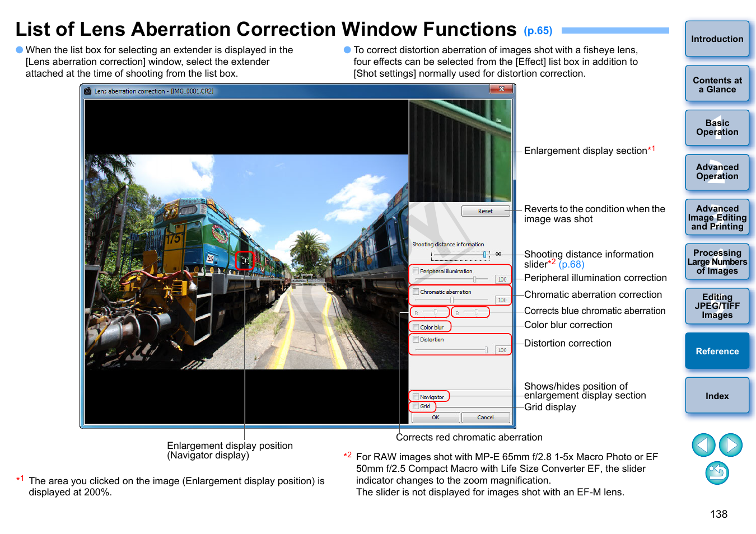Click the previous page arrow icon
756x534 pixels.
coord(703,446)
